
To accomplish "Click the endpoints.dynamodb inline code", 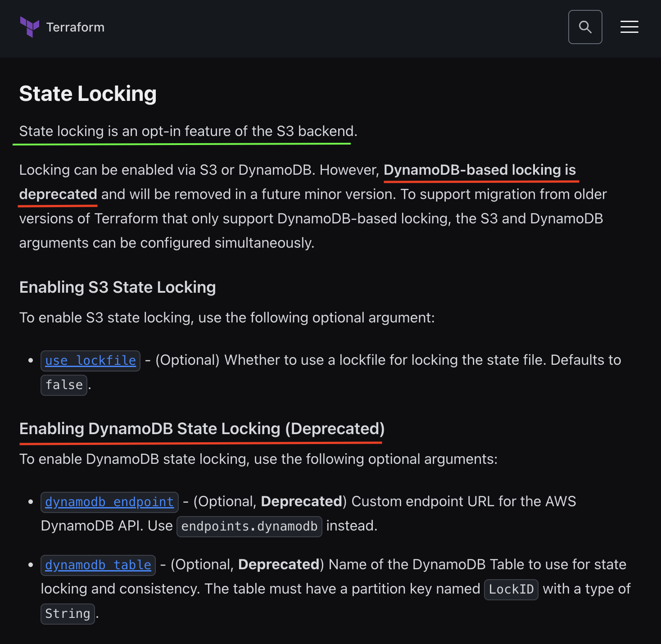I will tap(249, 526).
